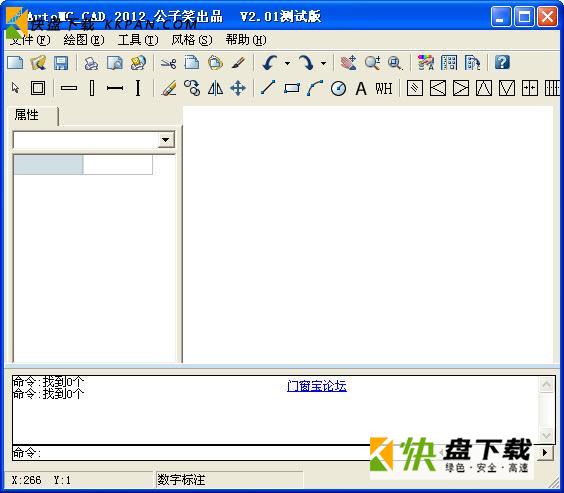Close the AutoMC CAD window
This screenshot has height=493, width=564.
tap(547, 17)
